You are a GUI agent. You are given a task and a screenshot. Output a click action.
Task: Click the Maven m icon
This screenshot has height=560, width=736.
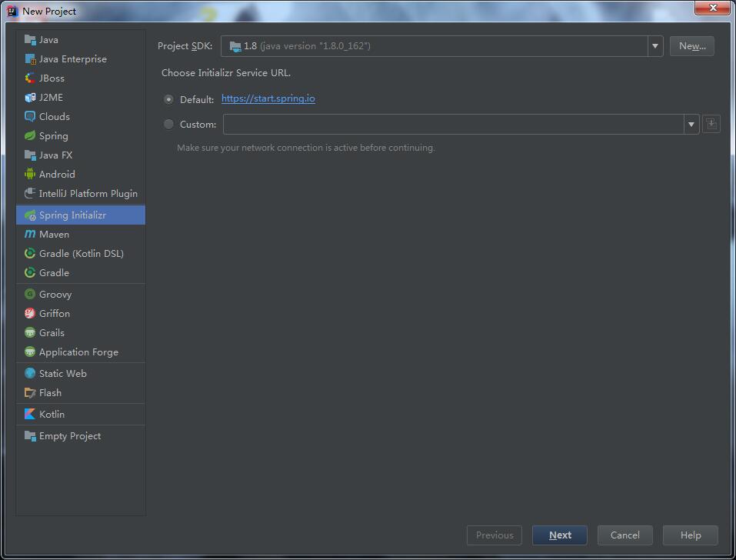tap(30, 235)
